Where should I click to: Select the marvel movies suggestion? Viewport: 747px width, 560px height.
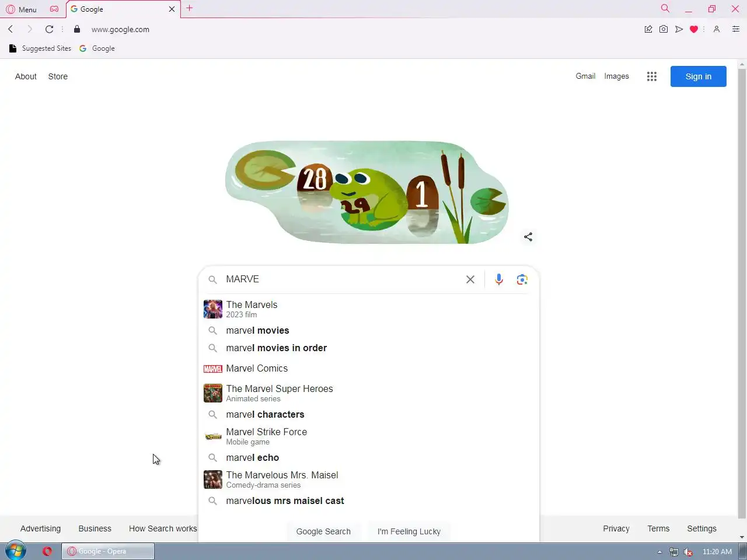pyautogui.click(x=369, y=330)
